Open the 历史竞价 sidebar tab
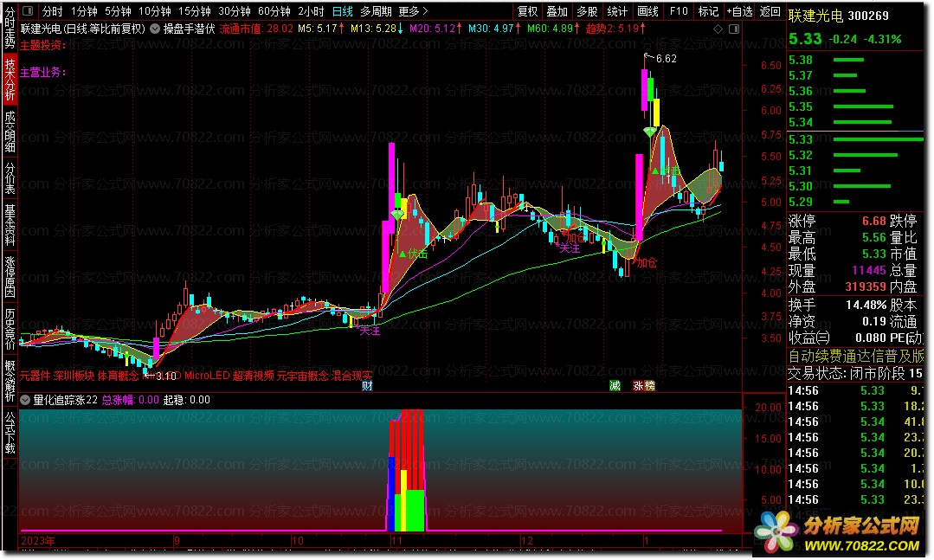The height and width of the screenshot is (560, 934). (10, 328)
